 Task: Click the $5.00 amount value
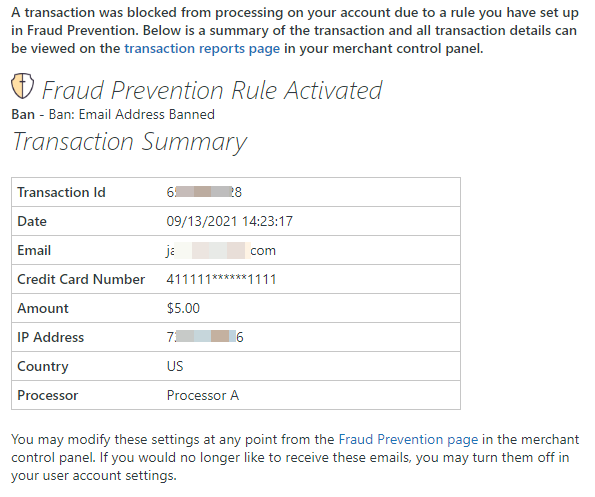point(183,308)
